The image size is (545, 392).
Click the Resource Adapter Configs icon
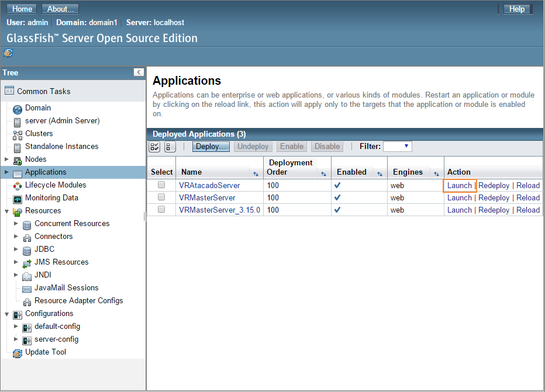click(27, 302)
